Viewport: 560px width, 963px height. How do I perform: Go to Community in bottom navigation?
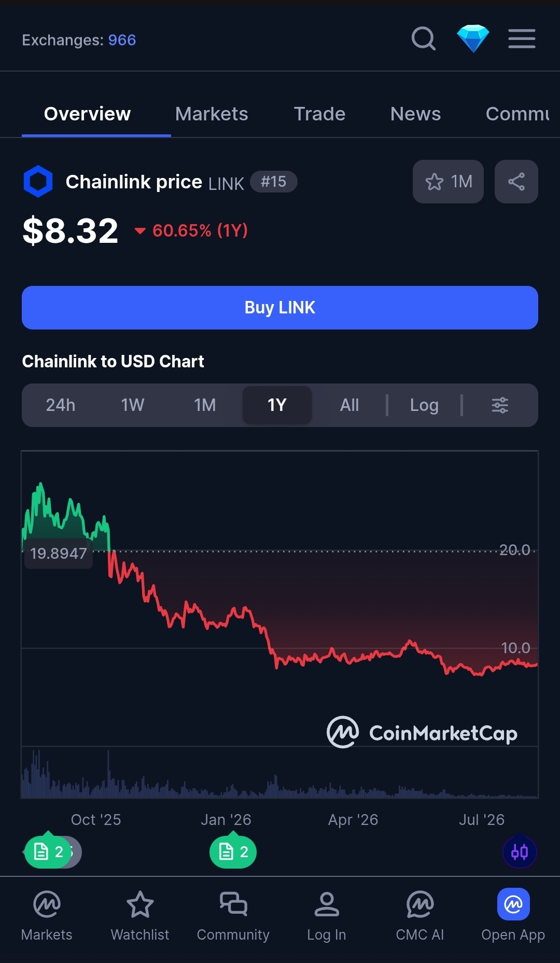tap(233, 916)
